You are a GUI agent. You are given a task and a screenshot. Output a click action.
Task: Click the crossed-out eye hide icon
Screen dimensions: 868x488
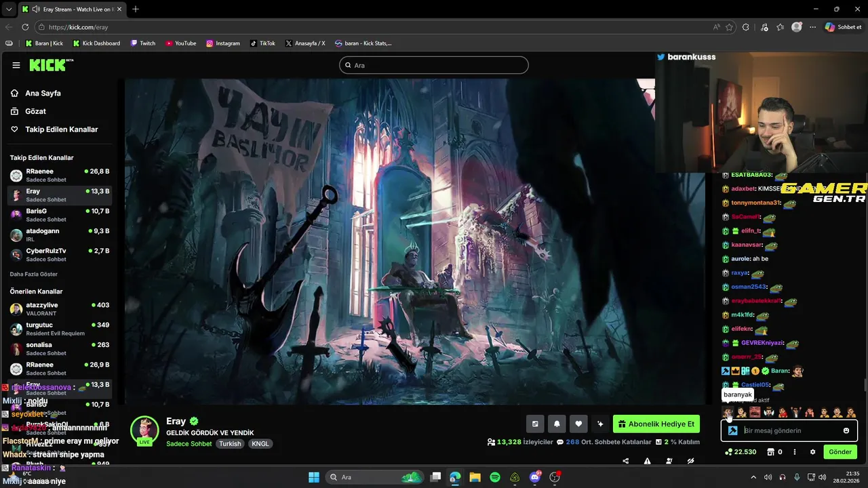(690, 461)
